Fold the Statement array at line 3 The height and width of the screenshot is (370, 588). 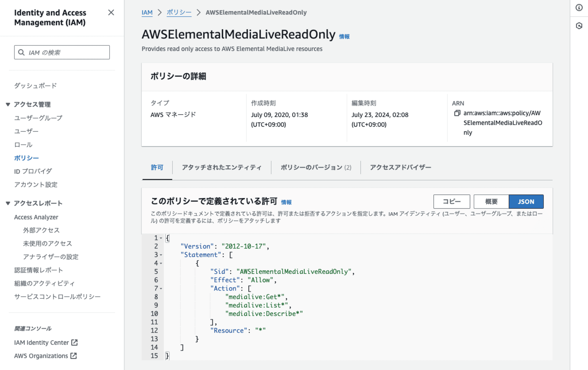pyautogui.click(x=161, y=255)
